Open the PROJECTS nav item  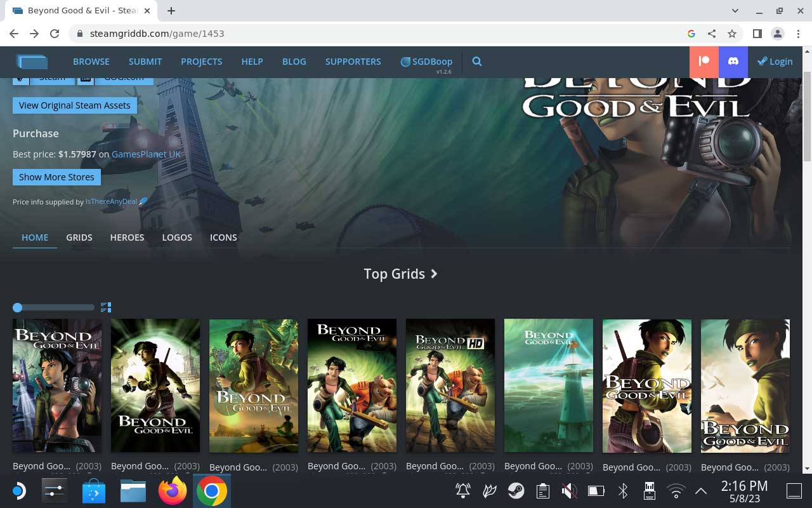202,62
